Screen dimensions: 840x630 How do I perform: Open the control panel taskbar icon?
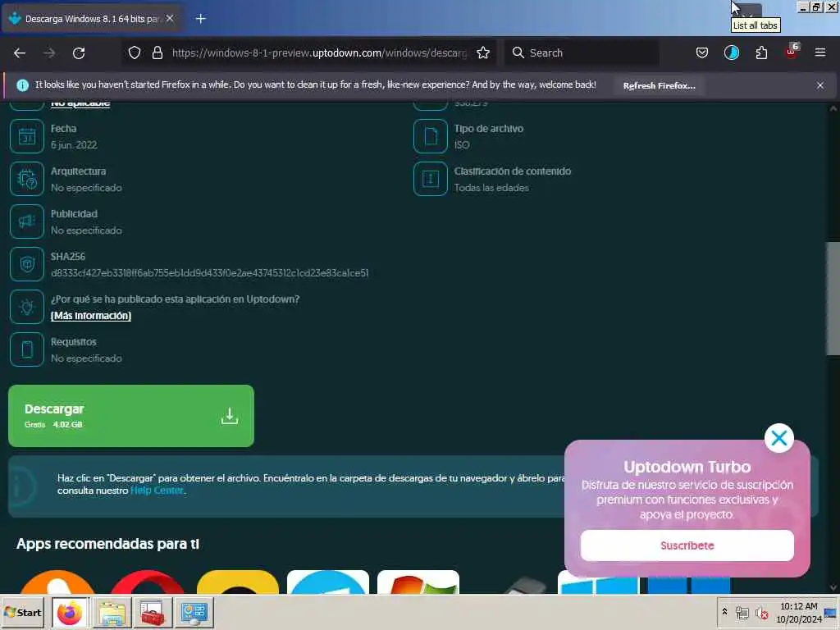pos(194,612)
